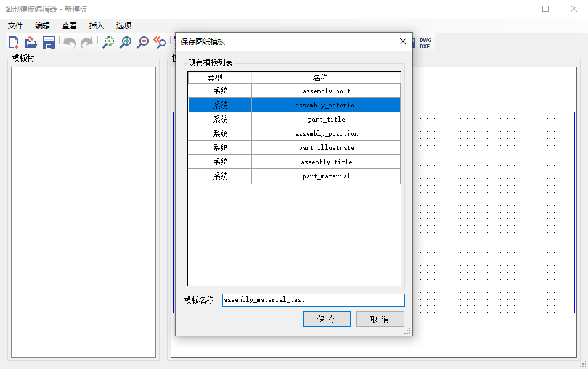Select the assembly_title row
Viewport: 588px width, 369px height.
tap(294, 162)
